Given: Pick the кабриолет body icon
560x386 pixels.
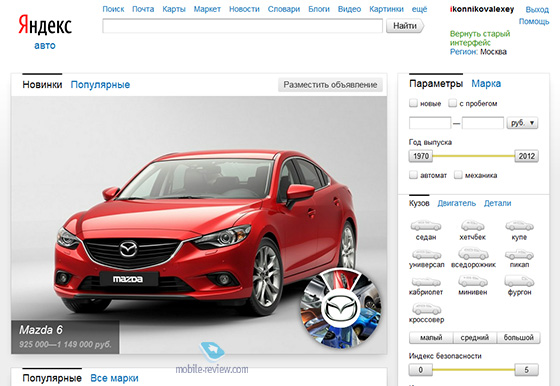Looking at the screenshot, I should [426, 282].
